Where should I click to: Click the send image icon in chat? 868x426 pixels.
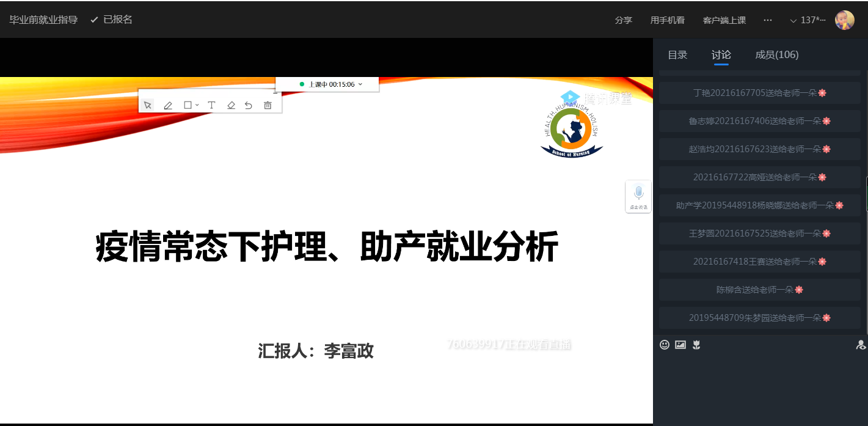[680, 345]
